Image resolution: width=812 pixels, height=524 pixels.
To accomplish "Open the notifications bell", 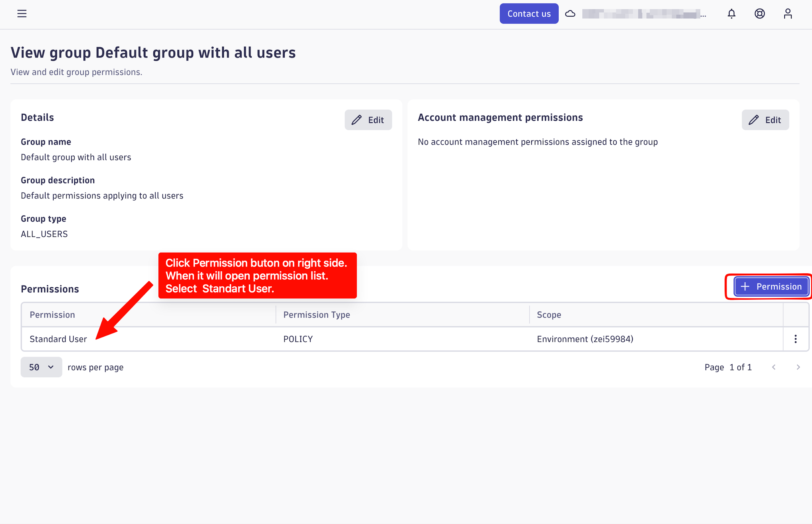I will [731, 14].
